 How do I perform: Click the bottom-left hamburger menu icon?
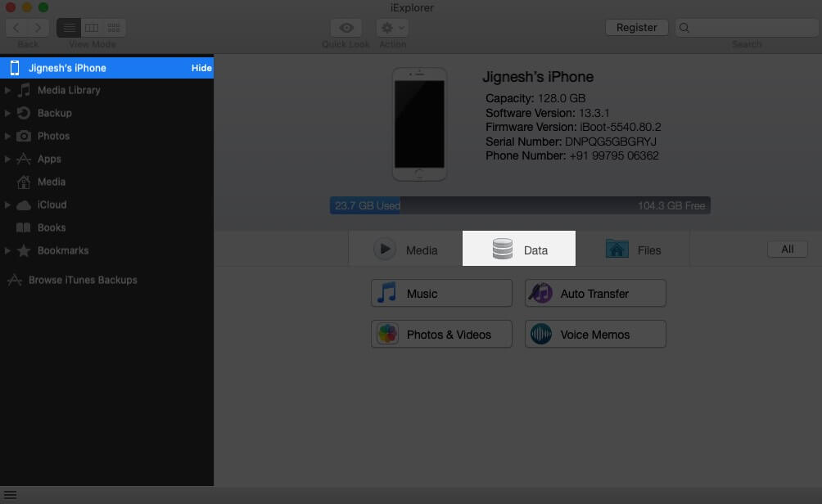(10, 495)
